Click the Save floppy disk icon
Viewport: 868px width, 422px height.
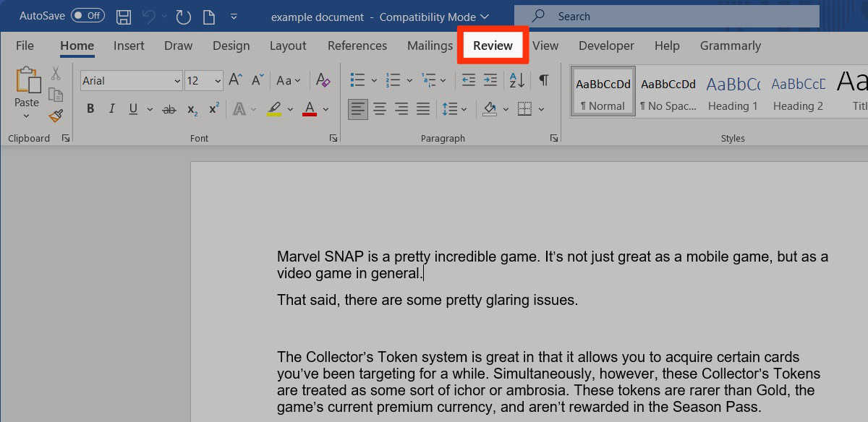124,17
